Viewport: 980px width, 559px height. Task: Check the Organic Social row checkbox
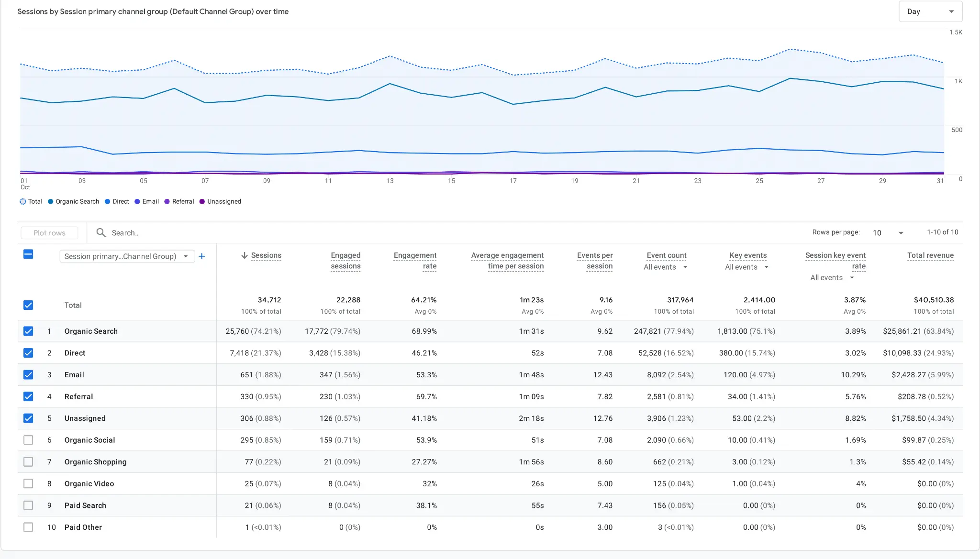[x=28, y=440]
